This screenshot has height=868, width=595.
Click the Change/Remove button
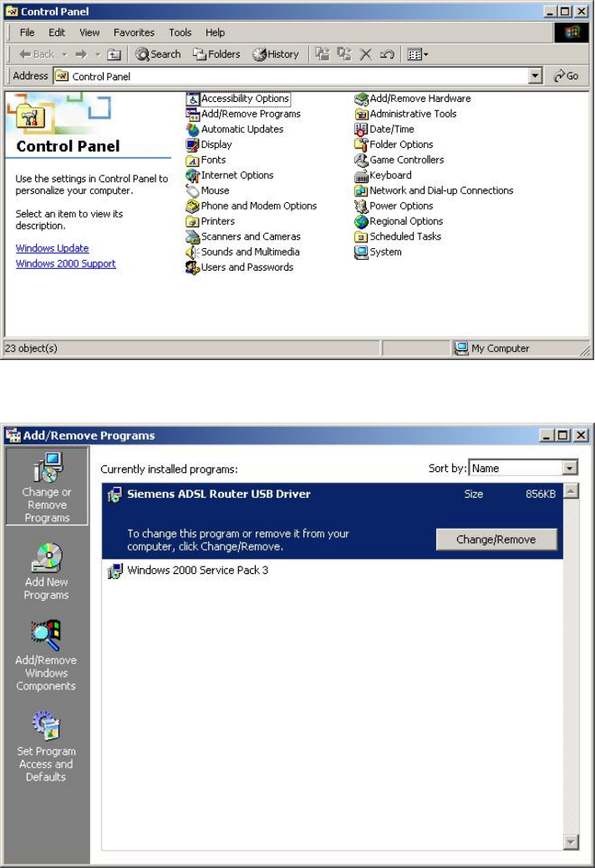coord(496,539)
